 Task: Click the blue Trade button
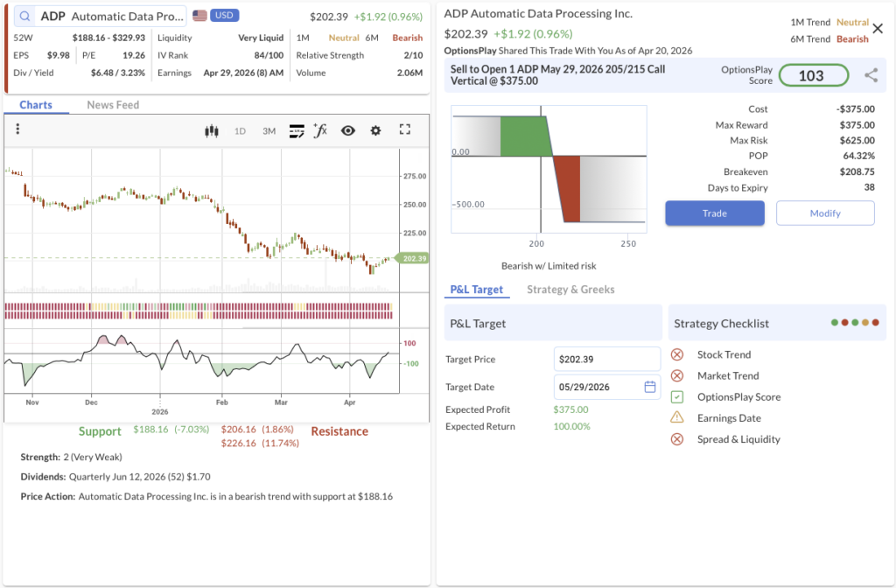click(x=714, y=213)
